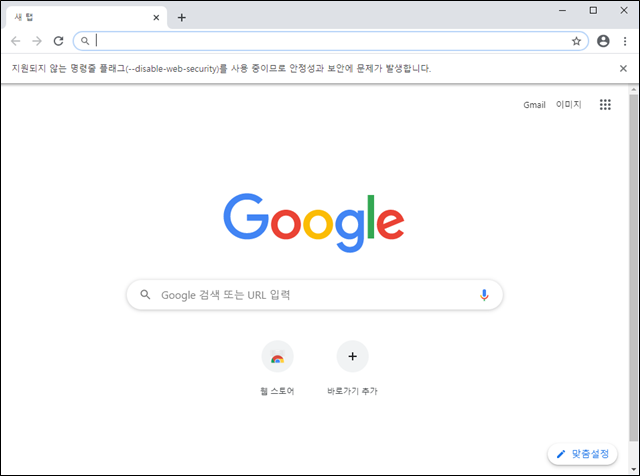Dismiss the disable-web-security warning bar
Image resolution: width=640 pixels, height=476 pixels.
click(623, 69)
